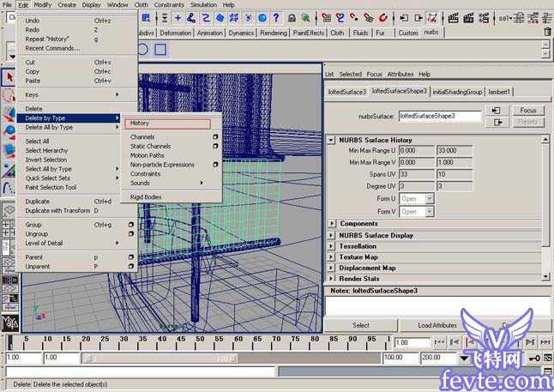Open the Form V dropdown
The image size is (554, 392).
(x=430, y=211)
